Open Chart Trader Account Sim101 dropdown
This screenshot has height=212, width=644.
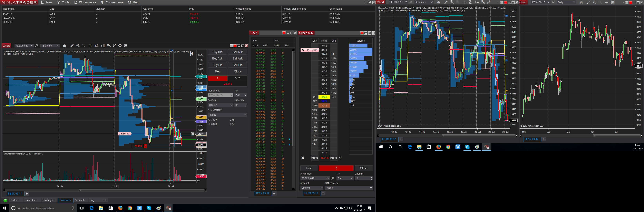220,105
